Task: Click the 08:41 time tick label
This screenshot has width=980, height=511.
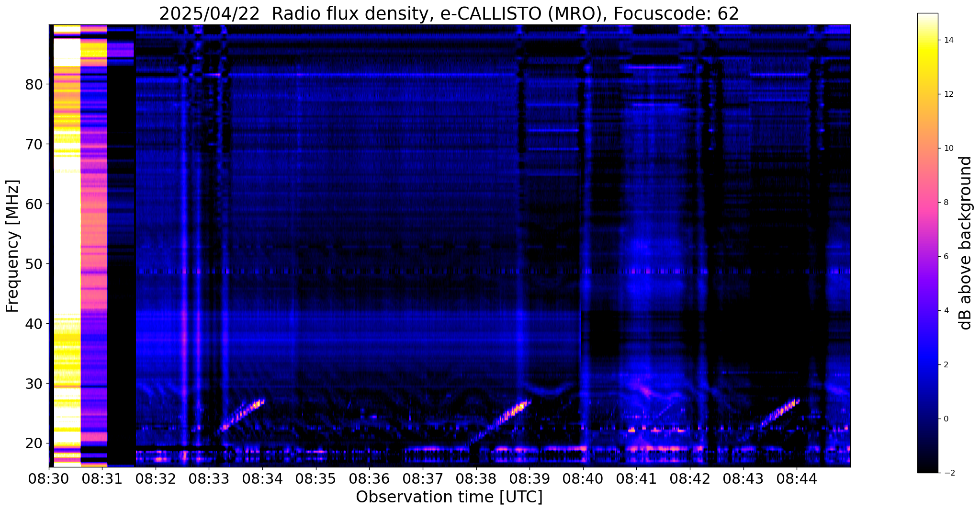Action: (x=636, y=478)
